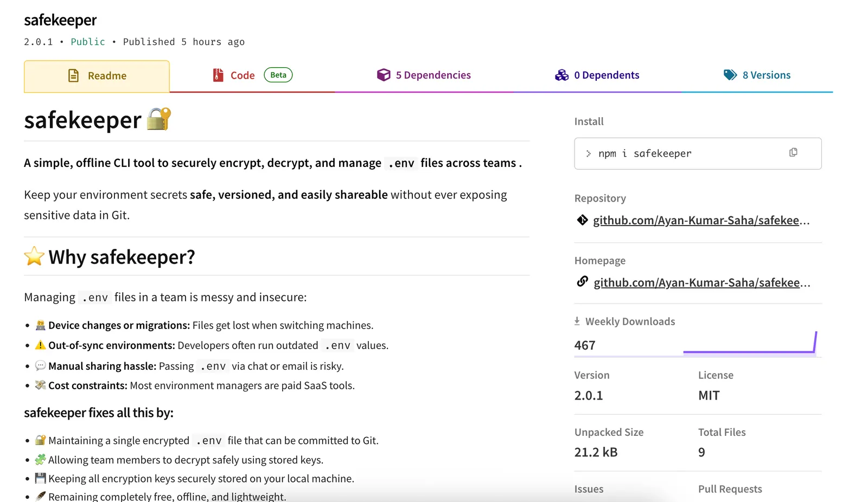Click the npm i safekeeper command field
The width and height of the screenshot is (868, 502).
698,153
